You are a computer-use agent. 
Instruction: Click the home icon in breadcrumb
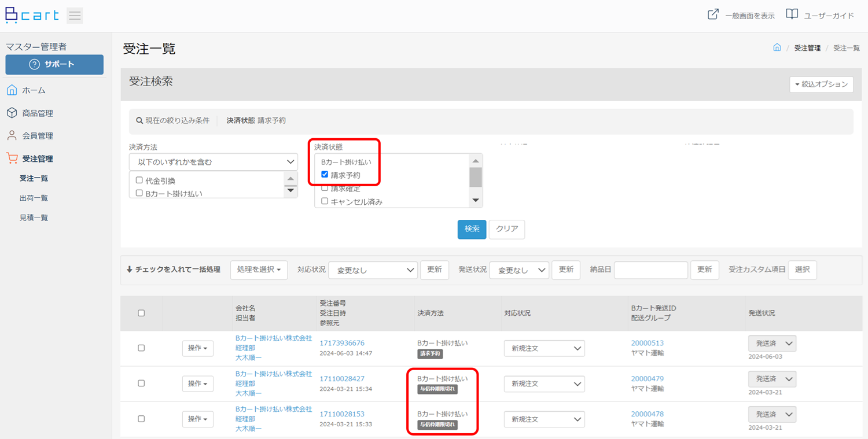(777, 47)
